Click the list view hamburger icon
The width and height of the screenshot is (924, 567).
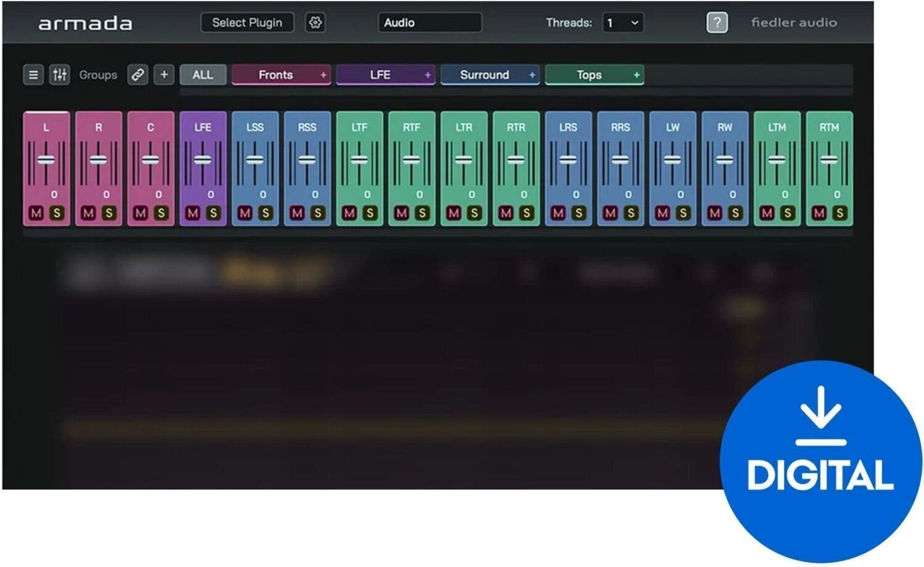(33, 75)
